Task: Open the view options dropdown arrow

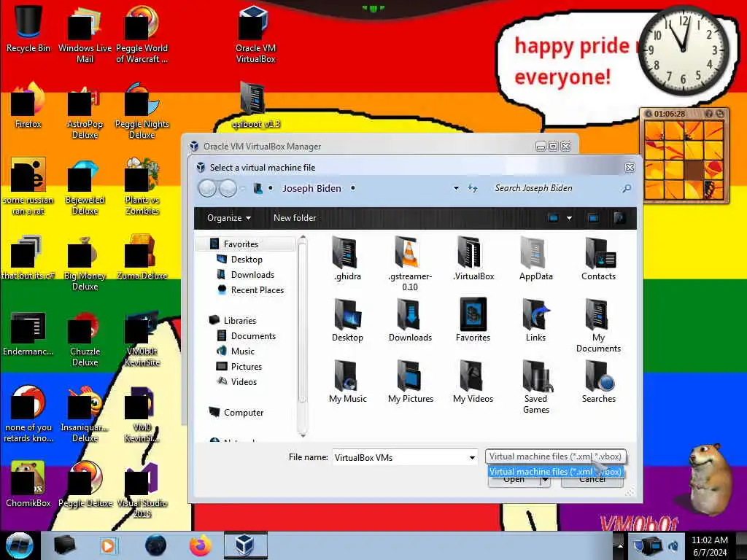Action: pos(569,218)
